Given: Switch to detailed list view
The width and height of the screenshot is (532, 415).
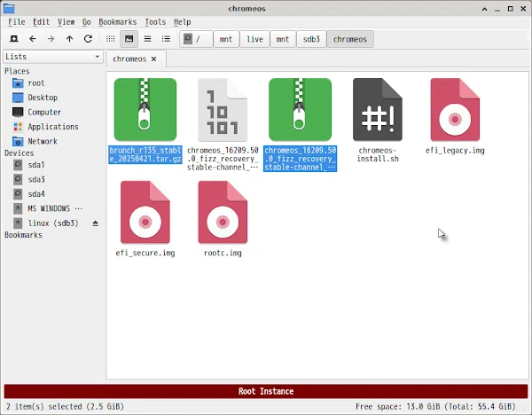Looking at the screenshot, I should tap(166, 39).
